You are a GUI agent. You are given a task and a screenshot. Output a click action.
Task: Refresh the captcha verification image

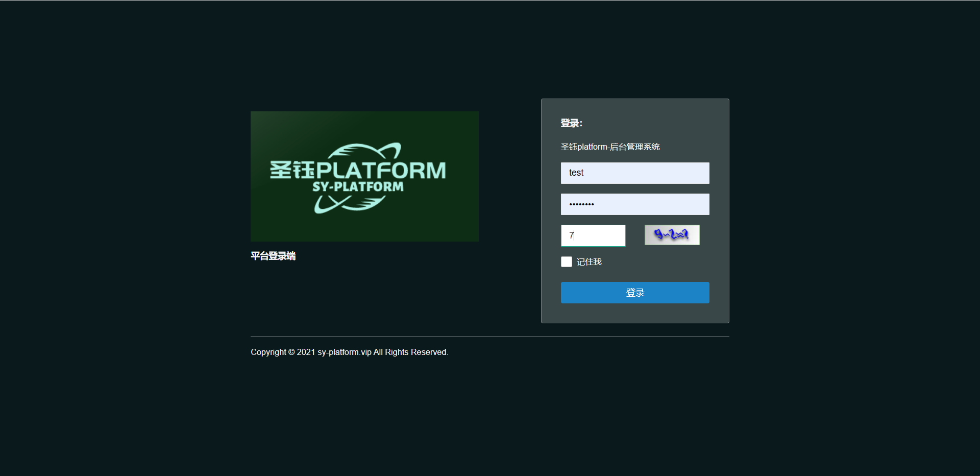672,235
